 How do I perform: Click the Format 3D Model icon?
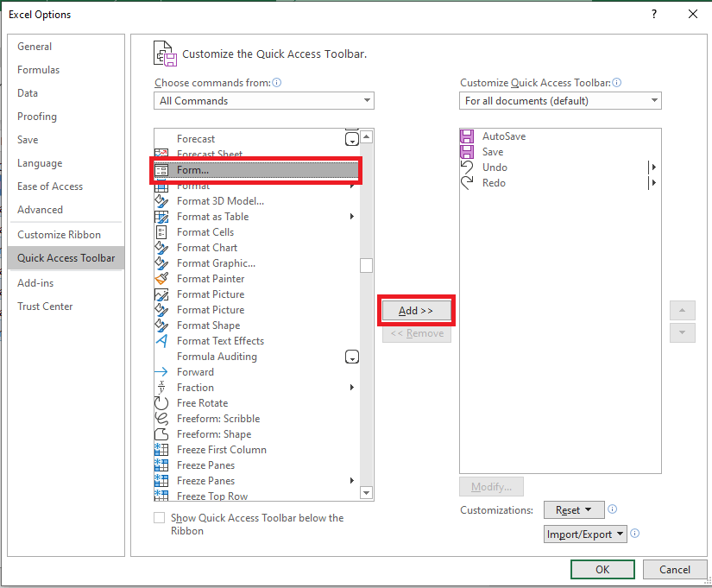pyautogui.click(x=161, y=201)
